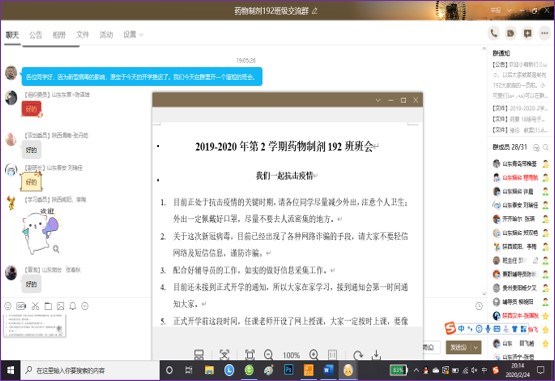Expand the 设置 tab dropdown arrow
The image size is (555, 381).
pos(142,35)
